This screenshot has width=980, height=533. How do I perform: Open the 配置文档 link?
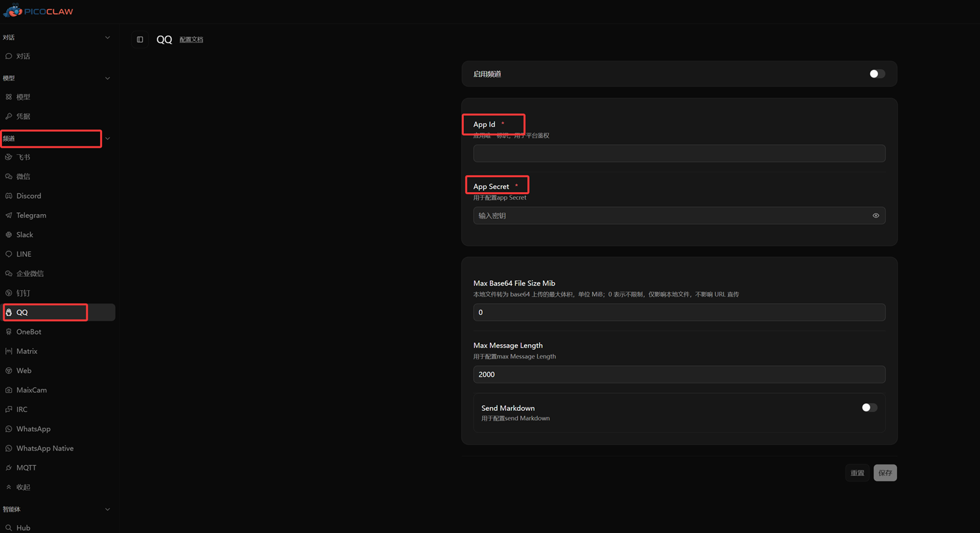point(191,40)
